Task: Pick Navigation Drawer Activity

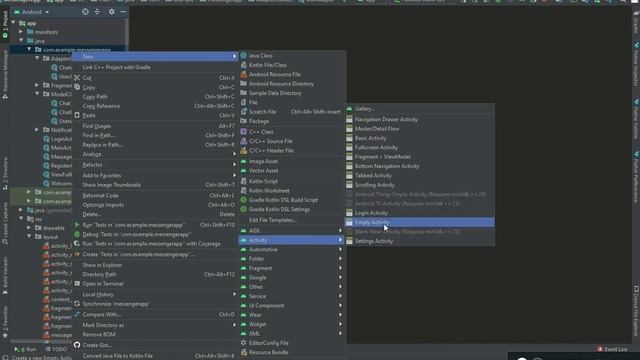Action: (x=420, y=119)
